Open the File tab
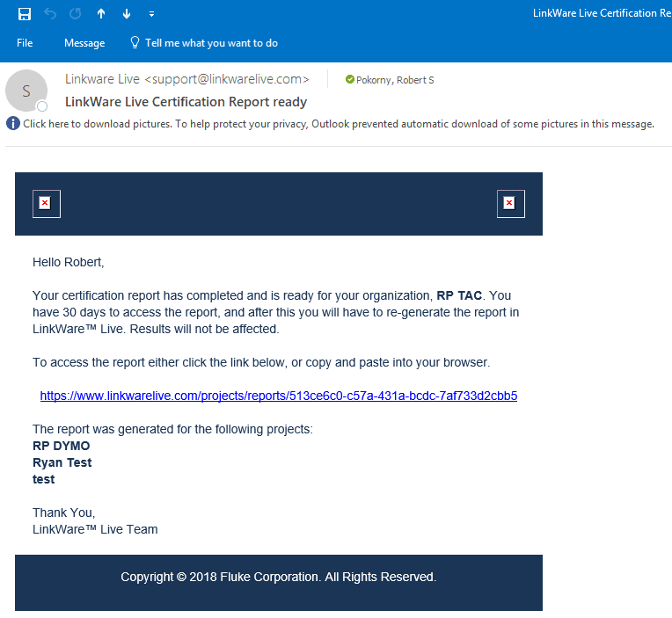Screen dimensions: 672x618 25,43
